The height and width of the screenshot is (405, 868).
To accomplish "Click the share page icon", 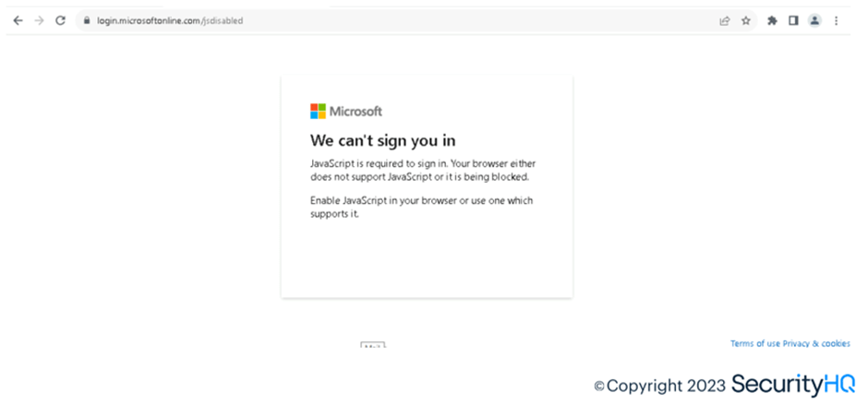I will click(x=725, y=20).
